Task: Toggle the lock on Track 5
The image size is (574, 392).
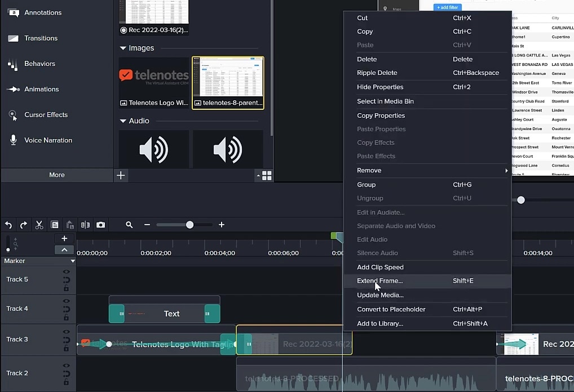Action: point(67,288)
